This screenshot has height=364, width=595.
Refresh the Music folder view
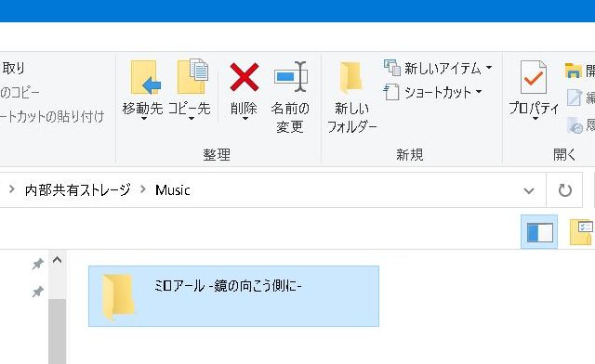564,190
